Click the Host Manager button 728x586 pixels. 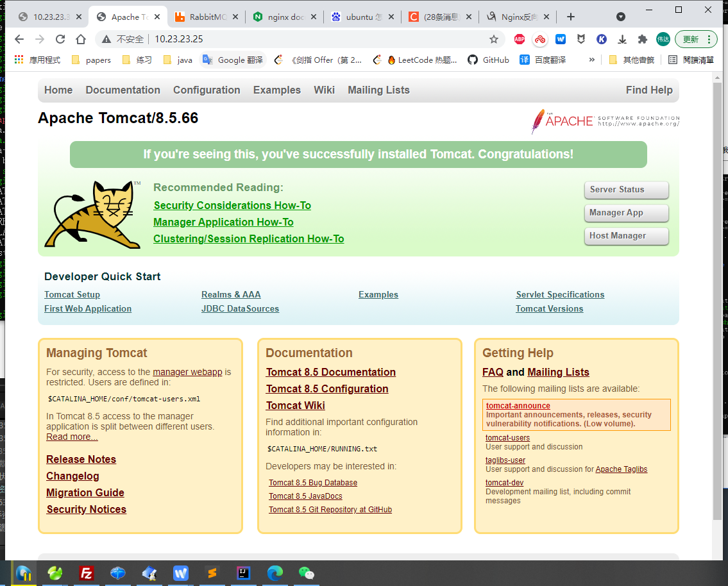[626, 236]
